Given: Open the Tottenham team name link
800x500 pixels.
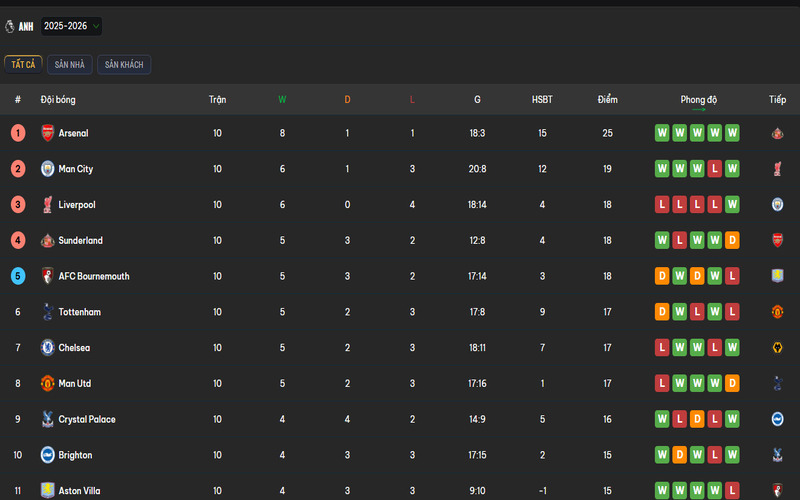Looking at the screenshot, I should click(80, 312).
